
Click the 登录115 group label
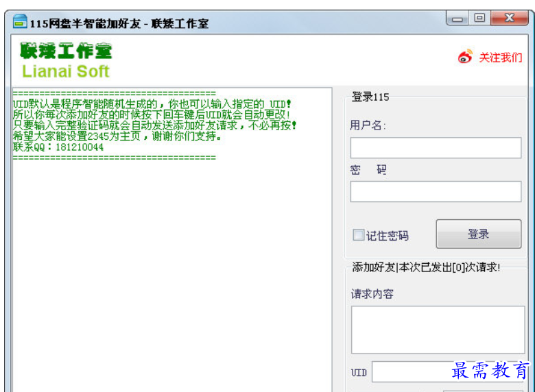pos(370,97)
